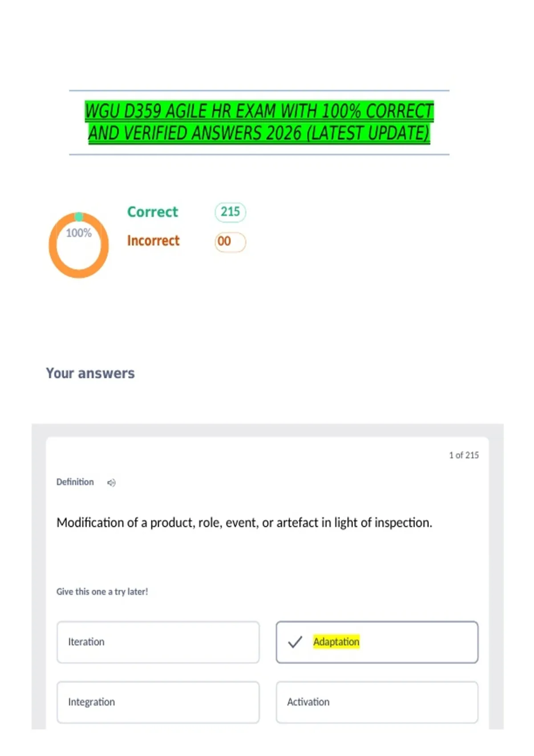This screenshot has height=756, width=534.
Task: Click the green dot on progress ring
Action: [79, 217]
